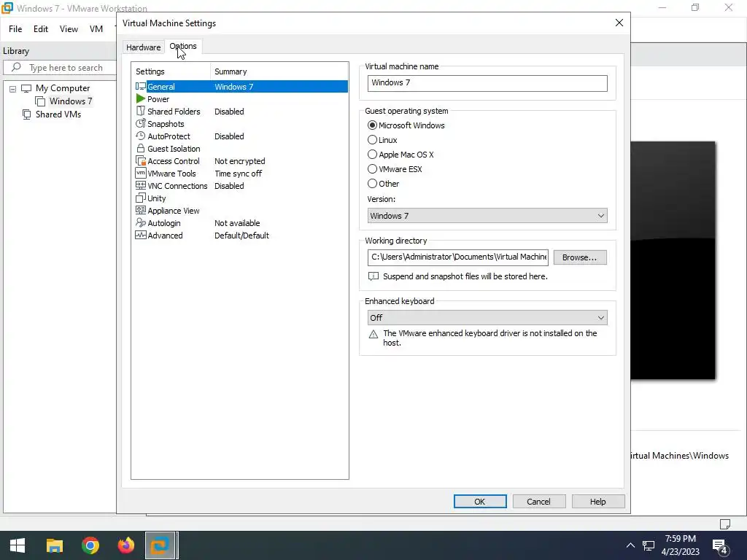Open the Version dropdown showing Windows 7
The image size is (747, 560).
tap(487, 216)
